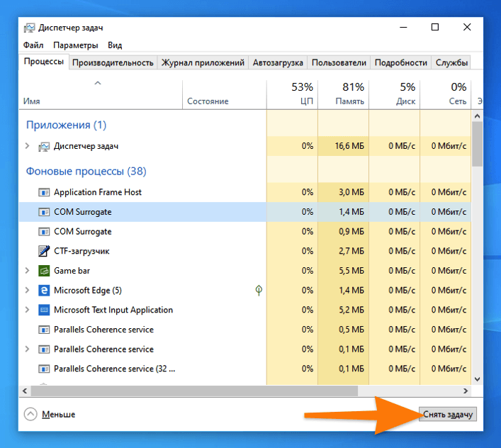The width and height of the screenshot is (501, 448).
Task: Switch to the Подробности tab
Action: [x=401, y=62]
